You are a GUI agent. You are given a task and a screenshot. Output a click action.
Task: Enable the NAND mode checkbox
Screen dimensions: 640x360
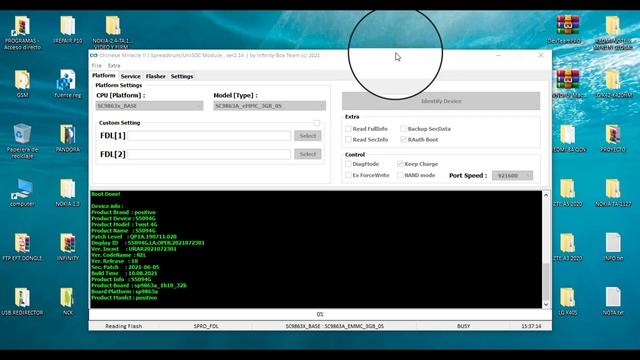pyautogui.click(x=400, y=175)
